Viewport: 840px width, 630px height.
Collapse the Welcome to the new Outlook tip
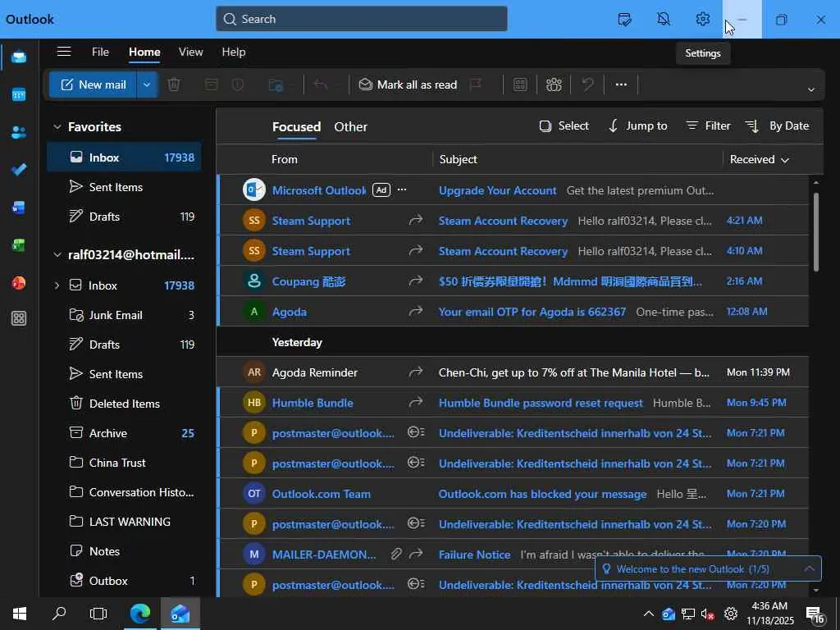pos(810,569)
